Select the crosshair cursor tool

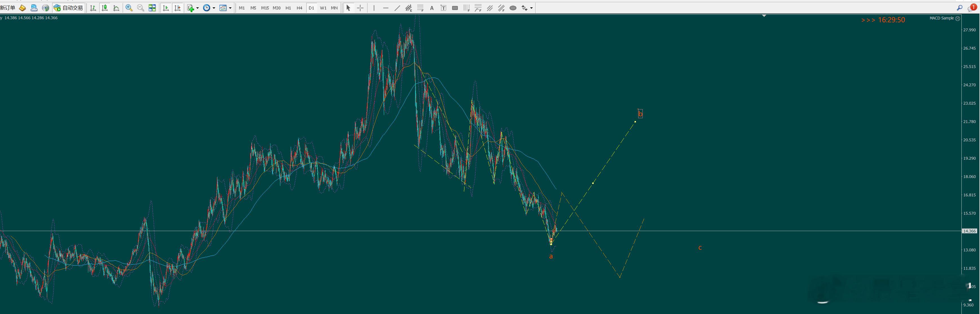click(360, 8)
